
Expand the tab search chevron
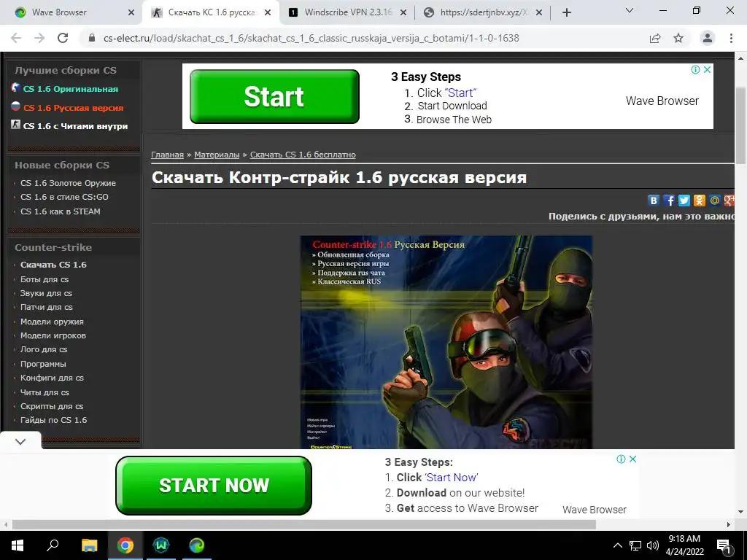(x=630, y=10)
